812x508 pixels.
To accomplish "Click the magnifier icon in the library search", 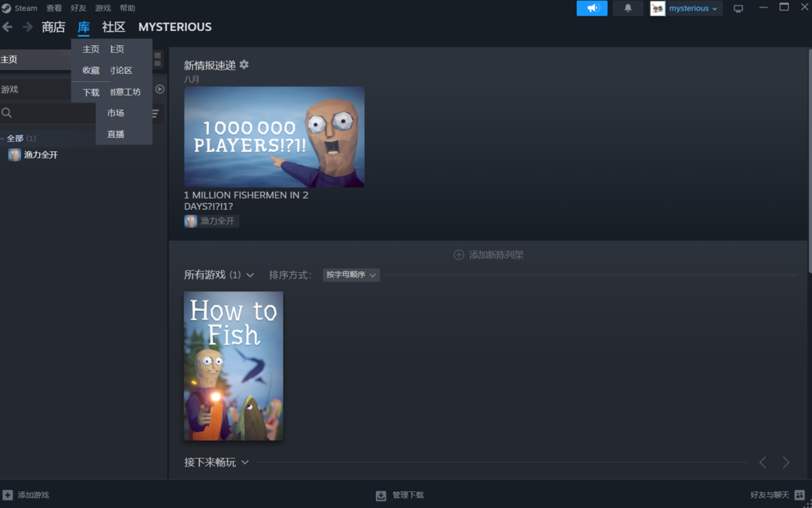I will 7,113.
